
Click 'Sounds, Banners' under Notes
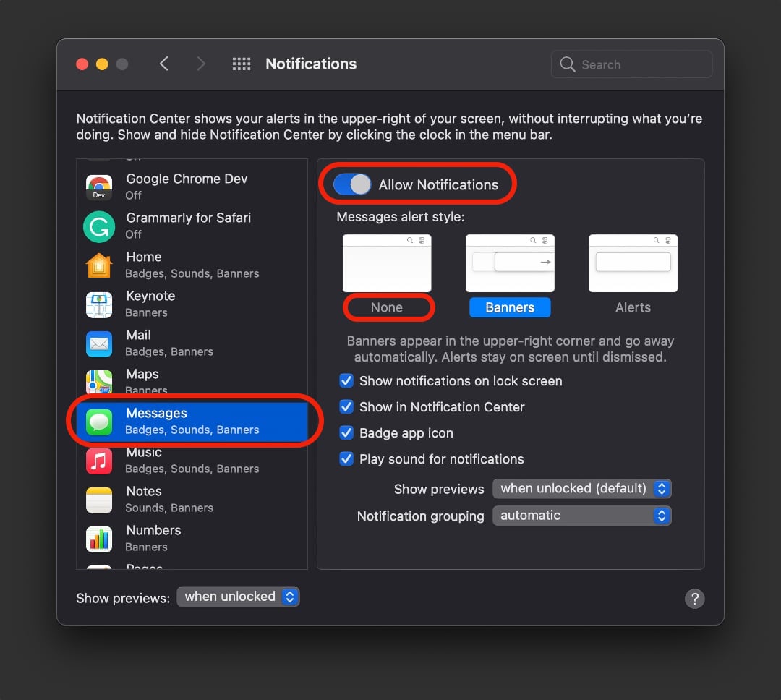pos(168,508)
